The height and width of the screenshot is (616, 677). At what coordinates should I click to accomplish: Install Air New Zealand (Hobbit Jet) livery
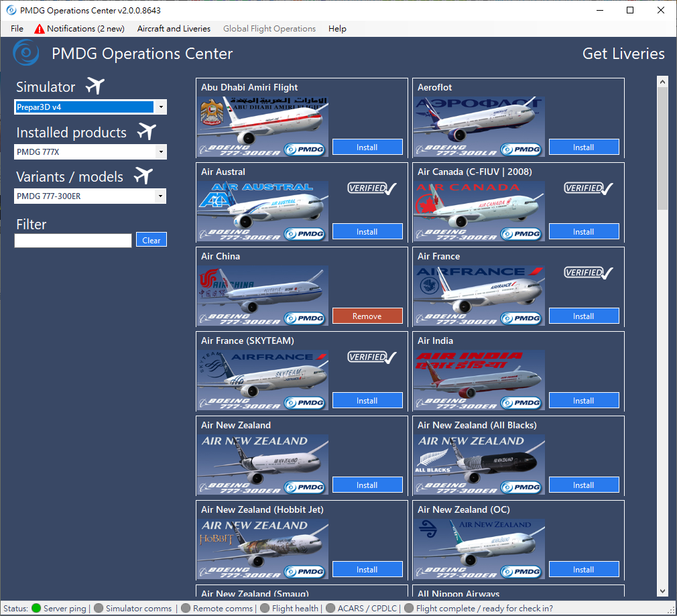pyautogui.click(x=367, y=570)
